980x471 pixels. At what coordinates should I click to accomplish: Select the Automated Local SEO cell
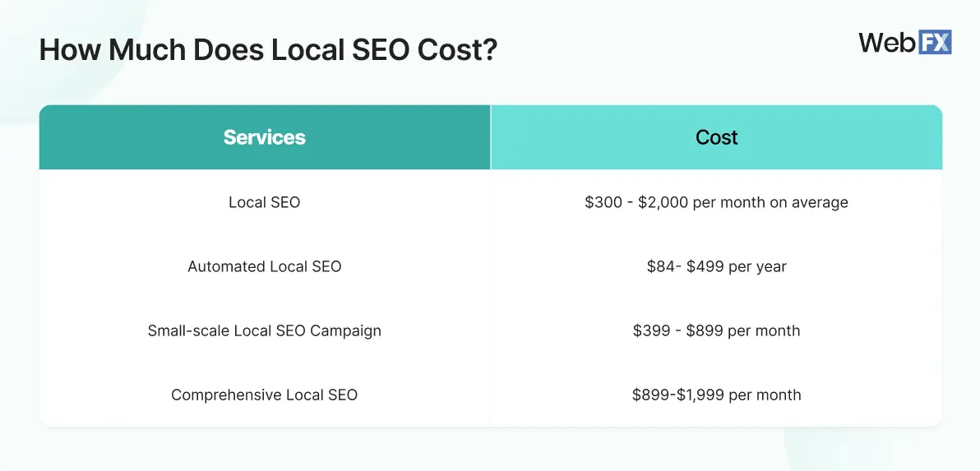pyautogui.click(x=265, y=266)
